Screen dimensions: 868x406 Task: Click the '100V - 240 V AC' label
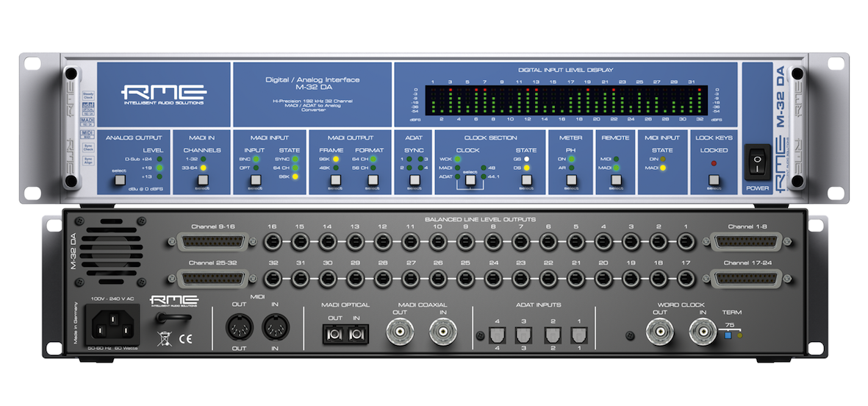coord(111,299)
